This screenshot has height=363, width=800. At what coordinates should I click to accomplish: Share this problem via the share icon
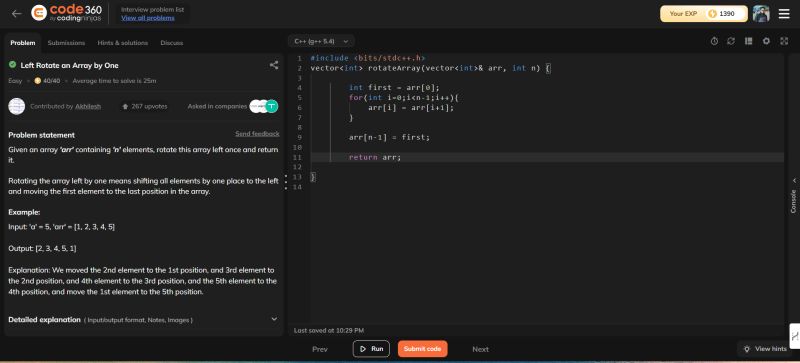pos(274,65)
